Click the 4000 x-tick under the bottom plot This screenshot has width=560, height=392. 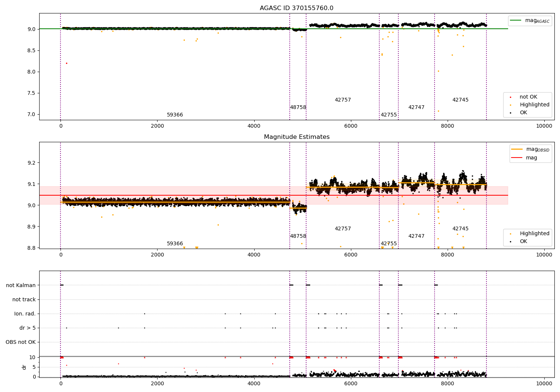coord(254,383)
